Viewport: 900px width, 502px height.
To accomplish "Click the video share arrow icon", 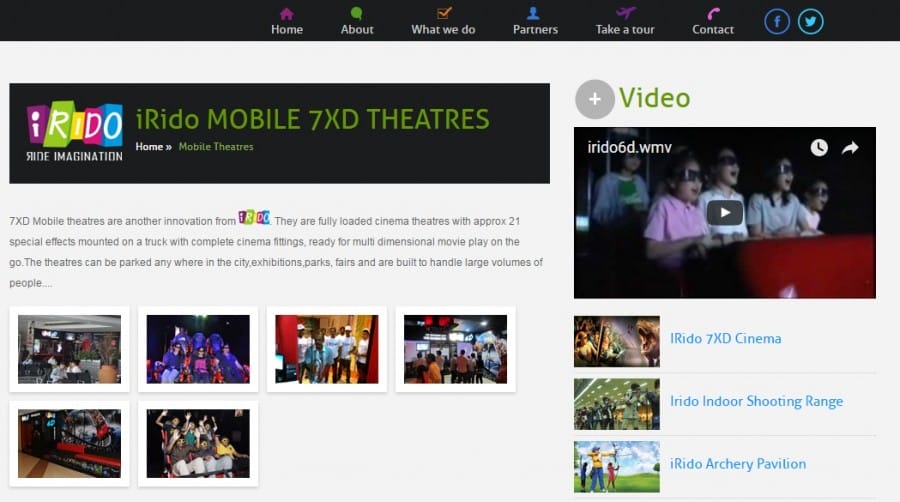I will (850, 148).
